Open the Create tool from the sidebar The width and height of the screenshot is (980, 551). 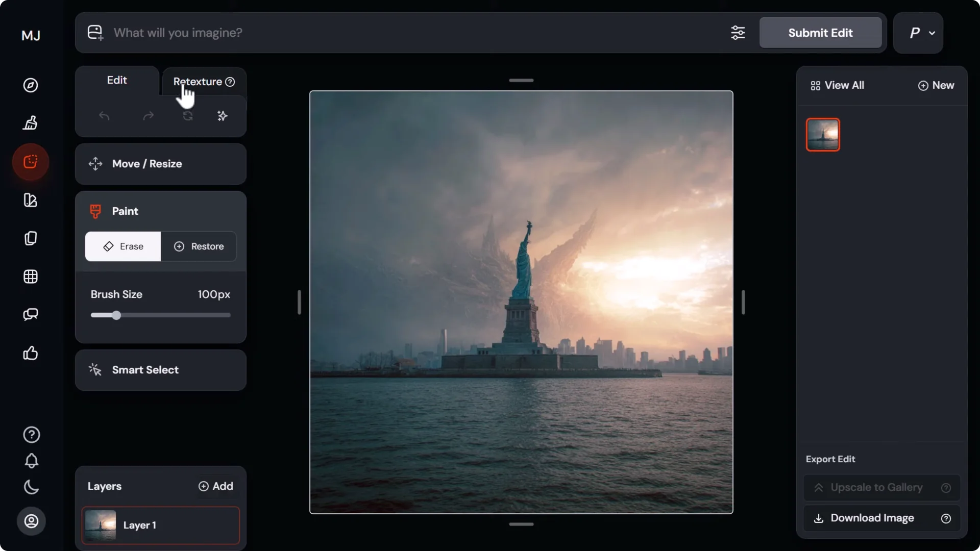[31, 122]
